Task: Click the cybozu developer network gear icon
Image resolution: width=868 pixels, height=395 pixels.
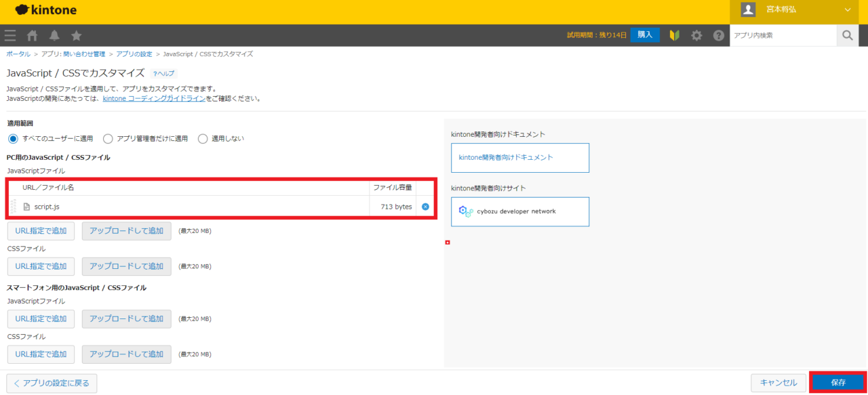Action: click(466, 211)
